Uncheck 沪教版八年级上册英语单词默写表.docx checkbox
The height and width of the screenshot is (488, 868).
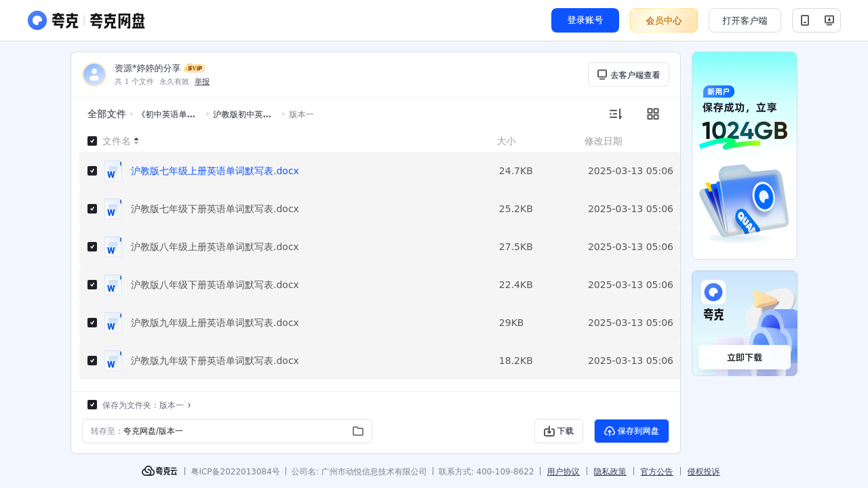click(92, 247)
